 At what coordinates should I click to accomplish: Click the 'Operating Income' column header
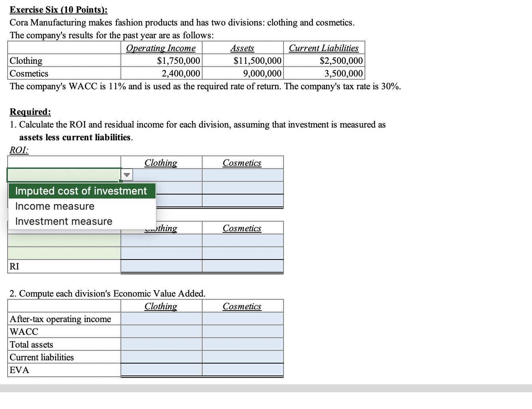coord(161,48)
